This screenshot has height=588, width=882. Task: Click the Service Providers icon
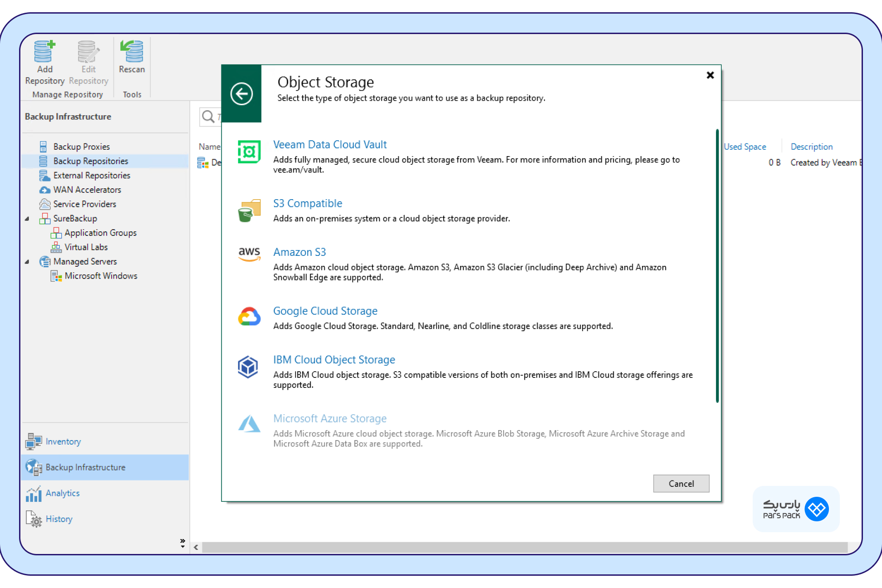coord(44,204)
